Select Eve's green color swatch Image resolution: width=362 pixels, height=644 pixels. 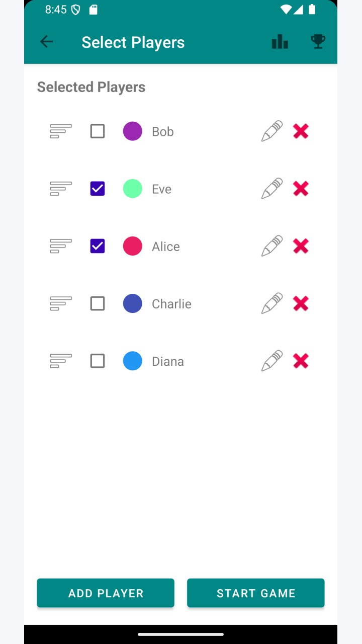pyautogui.click(x=133, y=189)
